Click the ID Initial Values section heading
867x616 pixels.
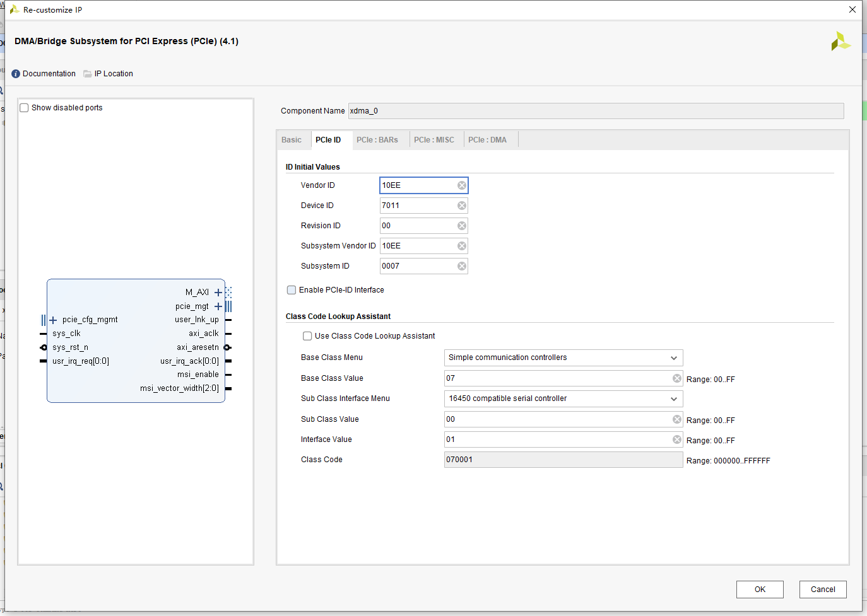click(x=313, y=167)
